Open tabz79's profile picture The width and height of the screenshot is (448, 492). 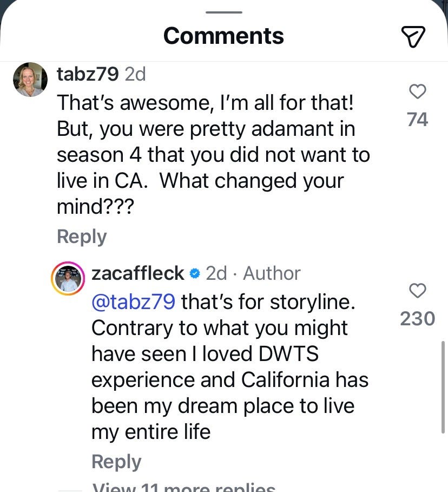coord(30,79)
